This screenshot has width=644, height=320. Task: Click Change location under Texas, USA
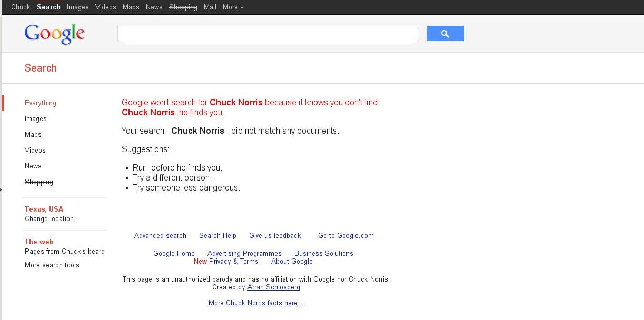click(x=49, y=219)
